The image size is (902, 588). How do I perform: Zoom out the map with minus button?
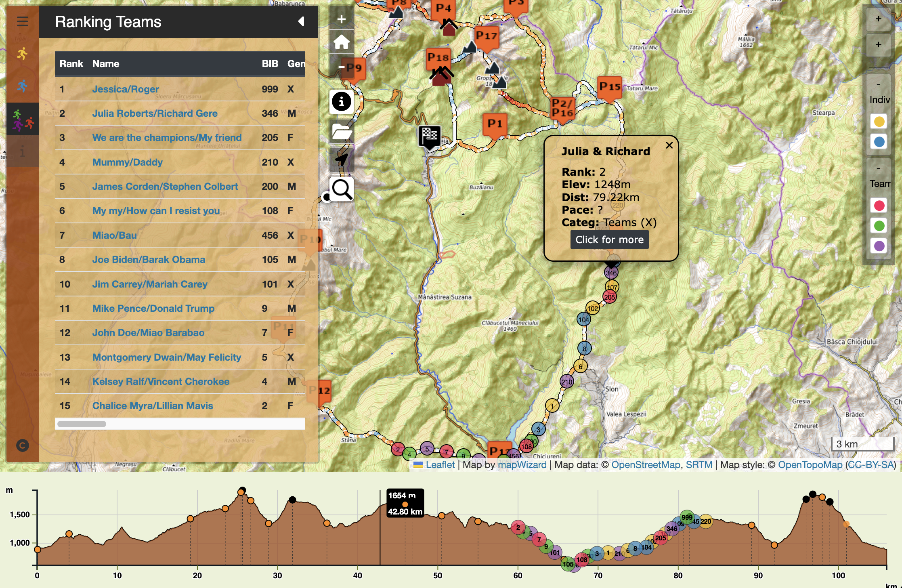pyautogui.click(x=342, y=67)
